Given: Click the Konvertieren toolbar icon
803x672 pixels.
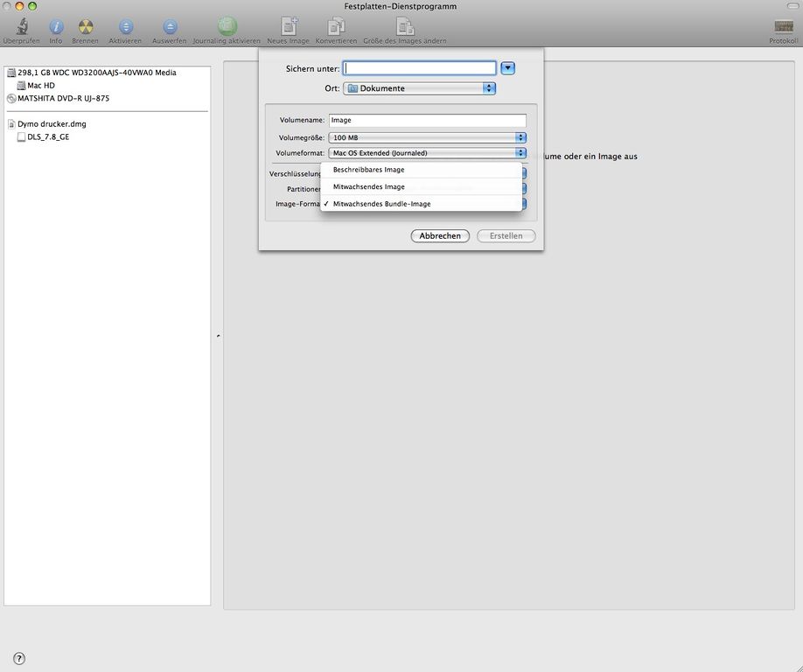Looking at the screenshot, I should point(336,26).
